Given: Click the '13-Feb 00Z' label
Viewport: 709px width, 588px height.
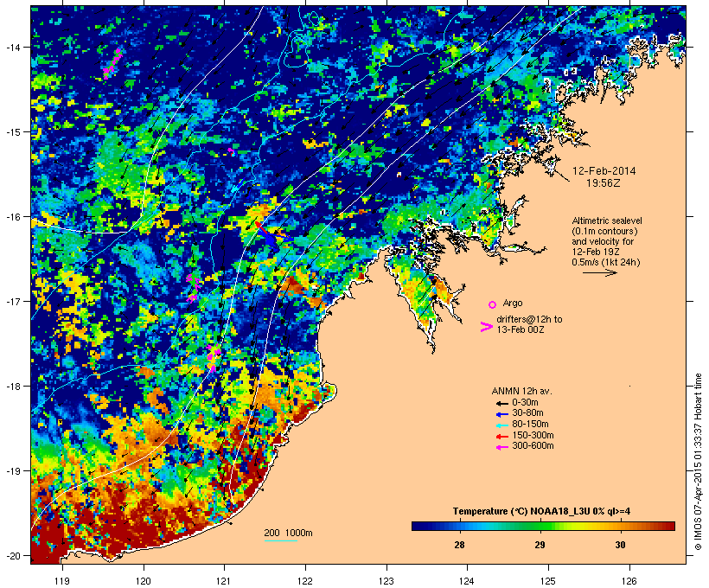Looking at the screenshot, I should [521, 329].
